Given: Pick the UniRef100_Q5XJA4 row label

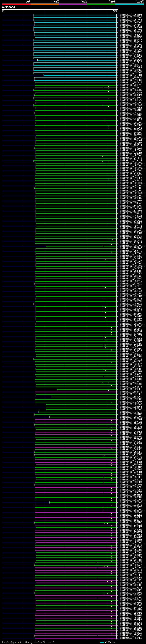Looking at the screenshot, I should pos(131,140).
